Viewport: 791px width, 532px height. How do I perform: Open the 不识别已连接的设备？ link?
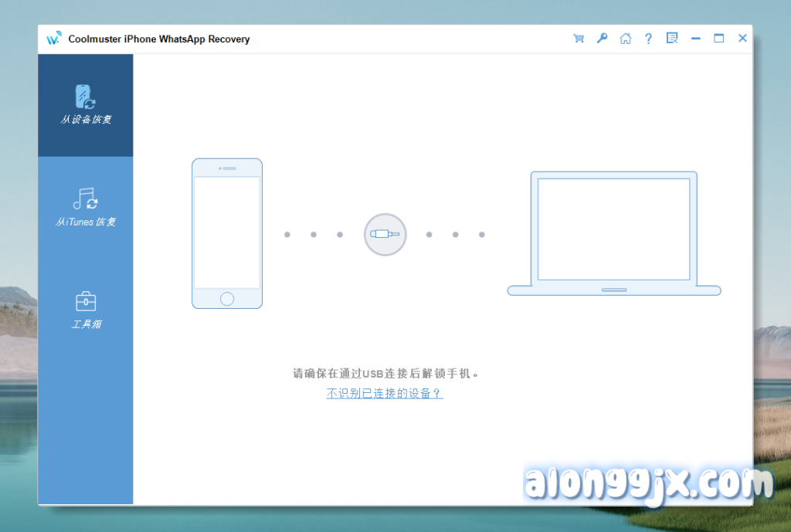click(385, 393)
